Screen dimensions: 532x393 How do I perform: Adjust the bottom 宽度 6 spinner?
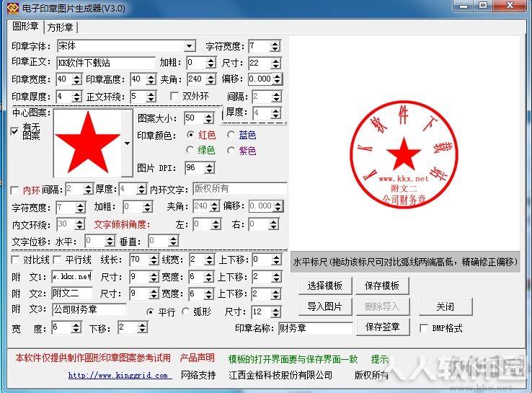pos(76,328)
